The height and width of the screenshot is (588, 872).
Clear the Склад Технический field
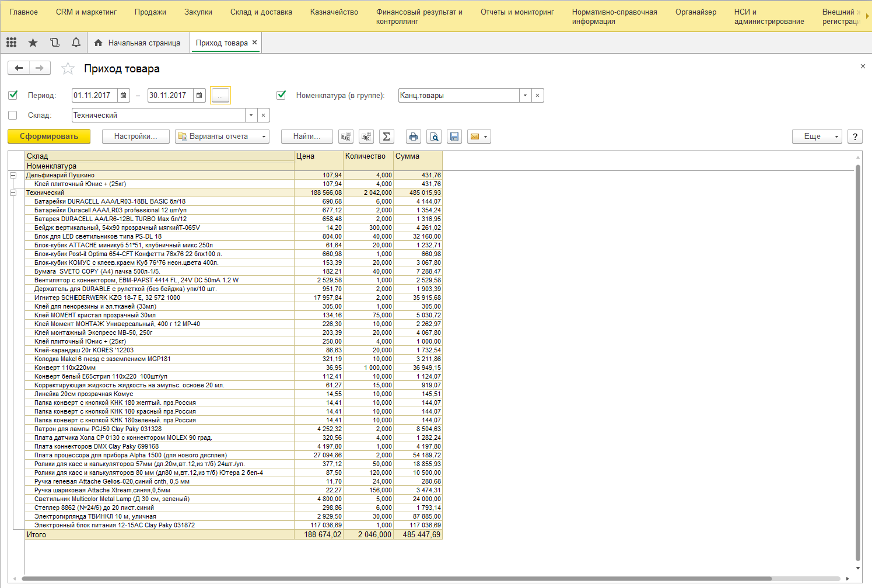(x=264, y=115)
